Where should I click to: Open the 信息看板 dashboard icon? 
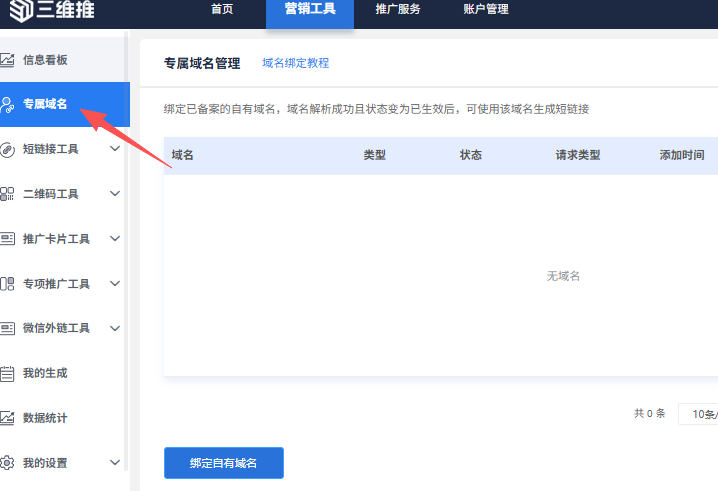(7, 60)
